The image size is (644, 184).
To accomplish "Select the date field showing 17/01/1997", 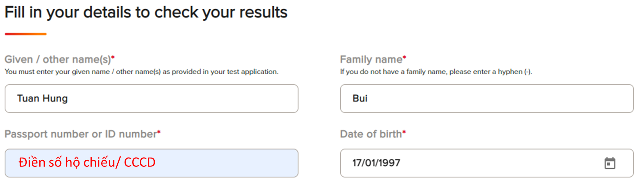I will pos(487,163).
